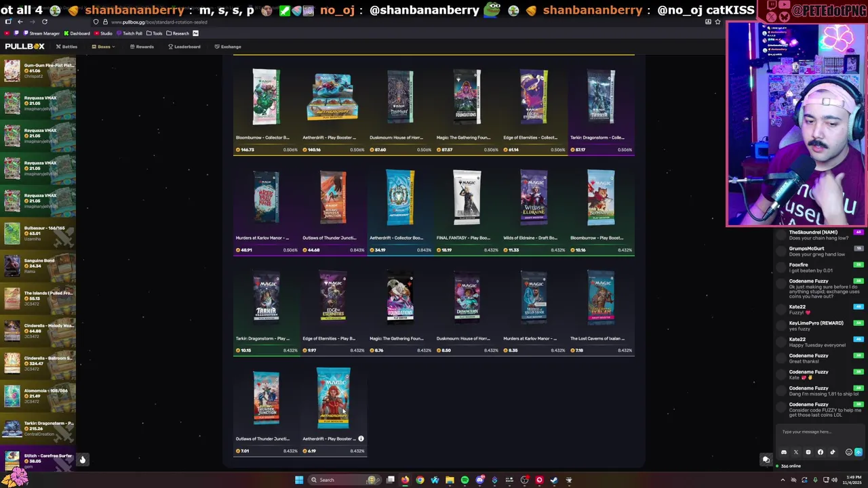Switch to Firefox on the taskbar
Image resolution: width=868 pixels, height=488 pixels.
point(405,480)
